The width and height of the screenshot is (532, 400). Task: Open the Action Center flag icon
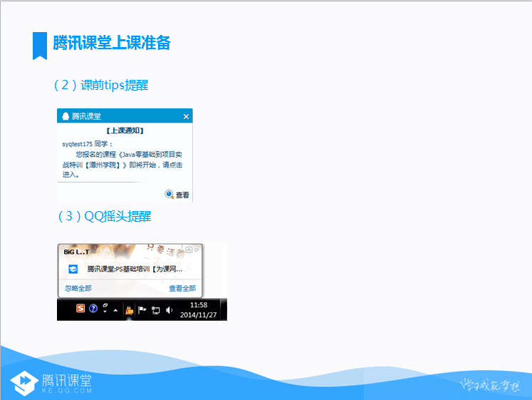(x=142, y=310)
